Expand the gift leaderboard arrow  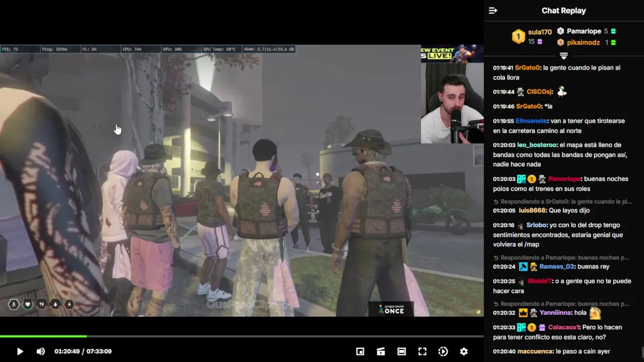tap(563, 55)
